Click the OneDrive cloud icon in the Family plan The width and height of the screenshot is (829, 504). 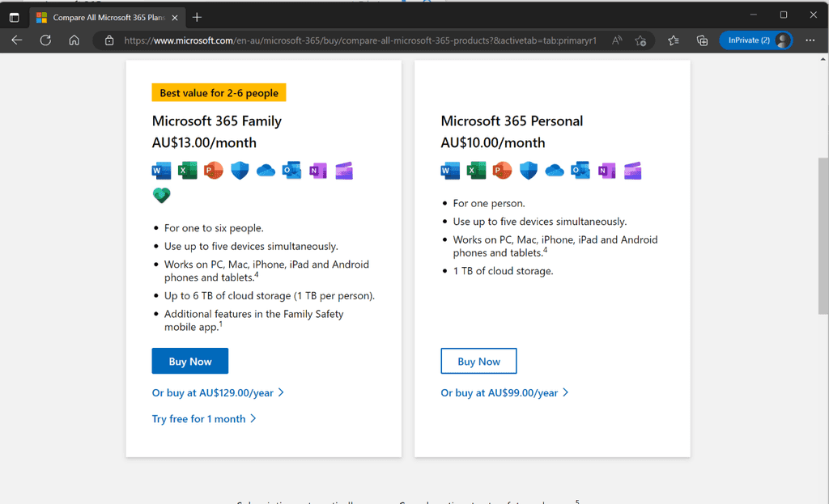pos(266,170)
